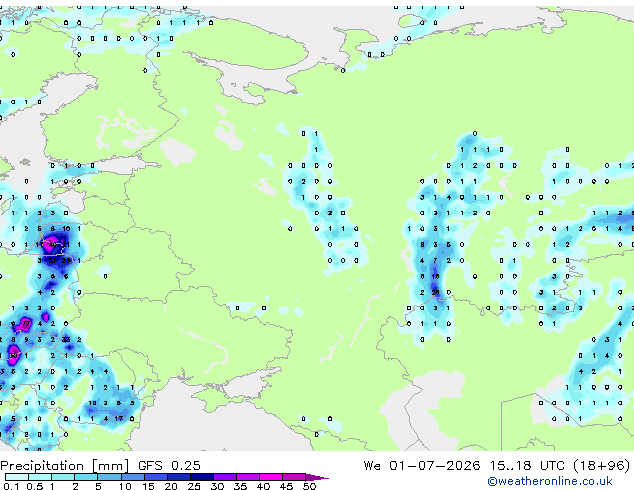
Task: Pick the 0.5–1 mm legend swatch
Action: pyautogui.click(x=40, y=477)
